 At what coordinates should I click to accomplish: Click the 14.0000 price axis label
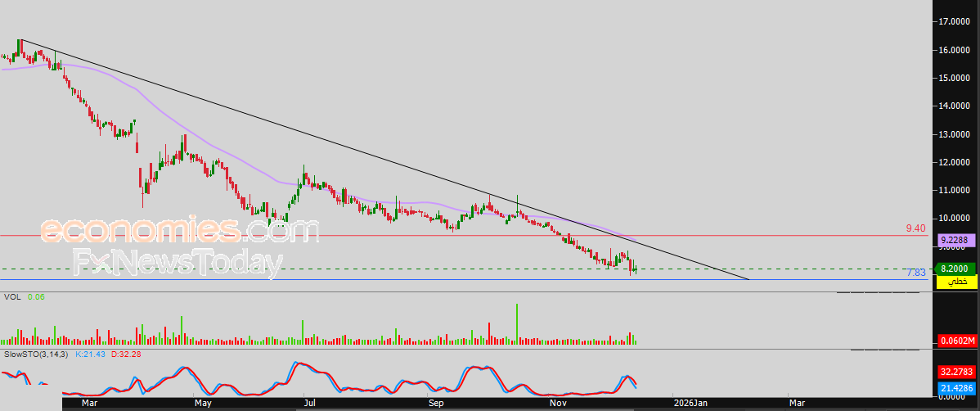pyautogui.click(x=954, y=106)
